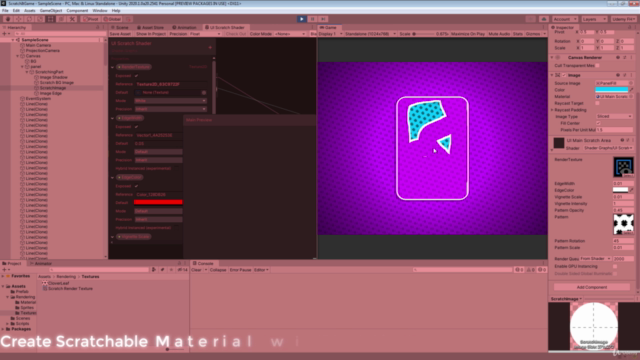Image resolution: width=640 pixels, height=360 pixels.
Task: Click the Step frame button
Action: click(323, 19)
